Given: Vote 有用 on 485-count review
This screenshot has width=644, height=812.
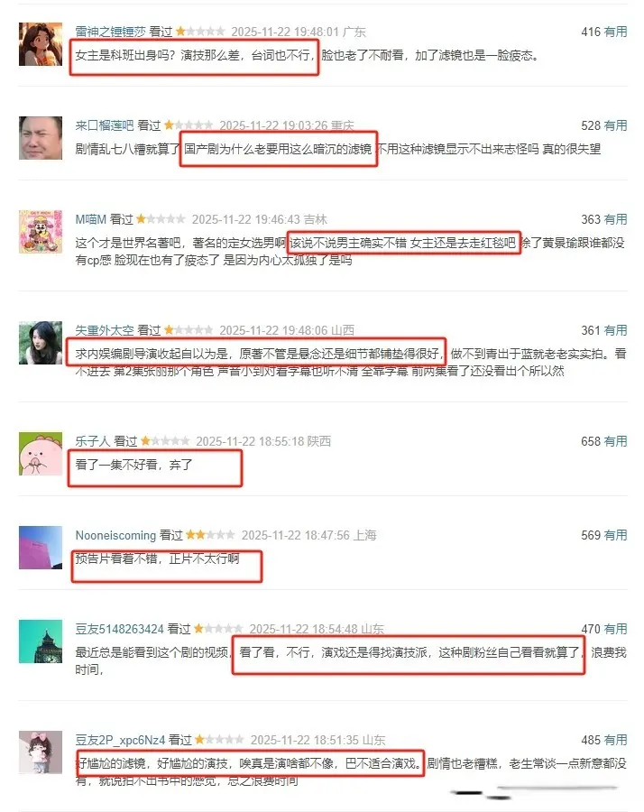Looking at the screenshot, I should point(615,740).
